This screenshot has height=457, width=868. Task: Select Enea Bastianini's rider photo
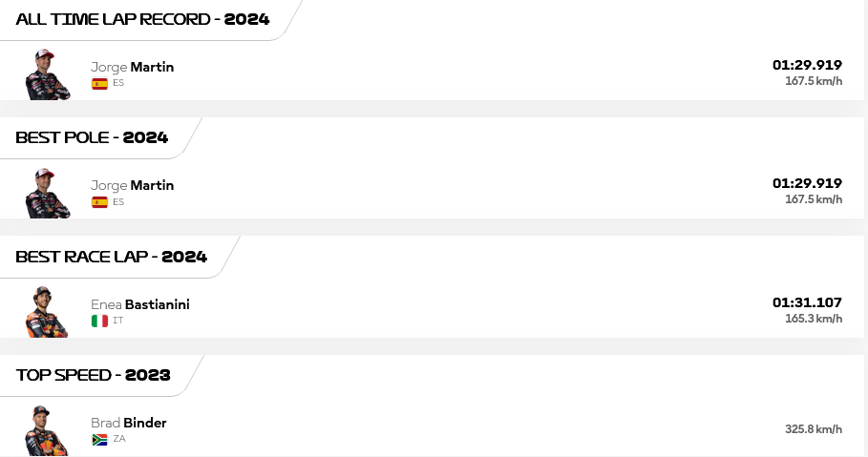coord(47,311)
